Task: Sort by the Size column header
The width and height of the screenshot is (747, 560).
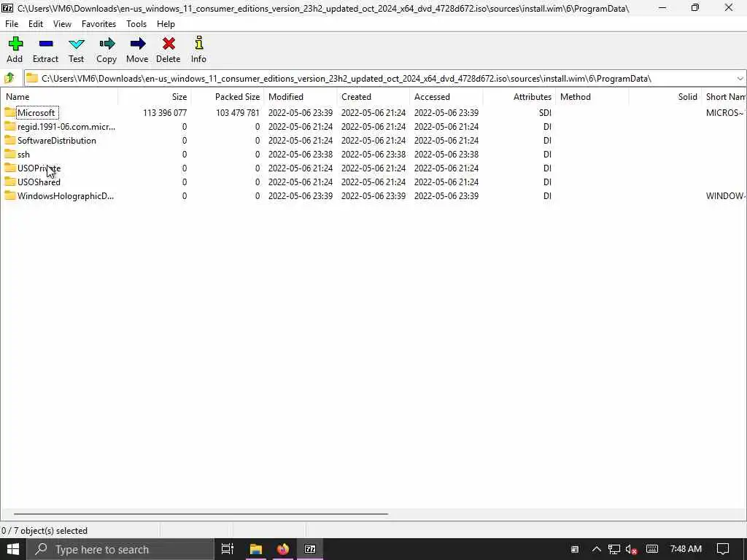Action: point(155,97)
